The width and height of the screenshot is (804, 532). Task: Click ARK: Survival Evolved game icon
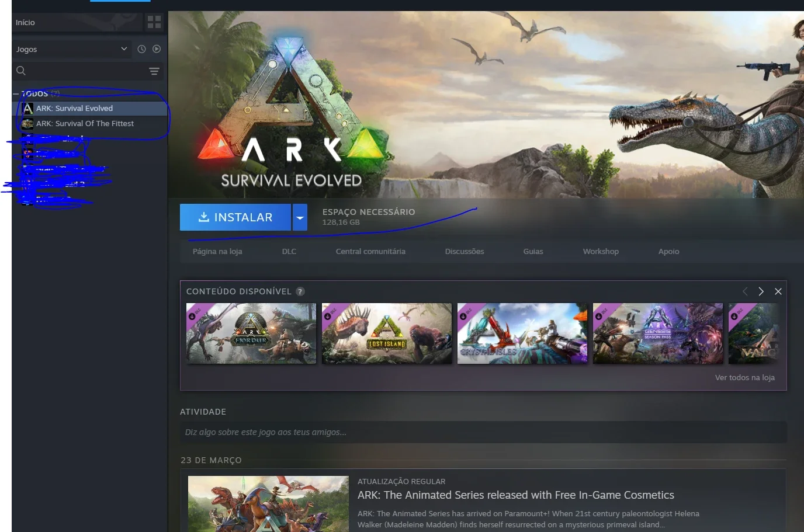pyautogui.click(x=27, y=108)
